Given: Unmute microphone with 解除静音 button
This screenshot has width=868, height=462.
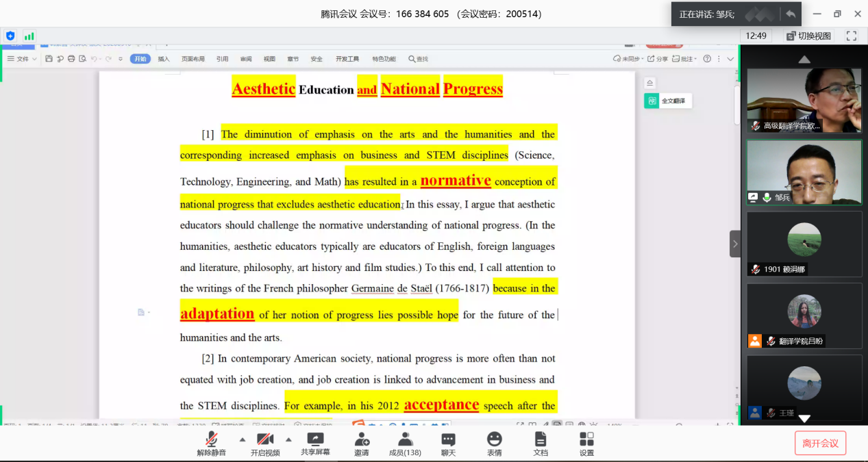Looking at the screenshot, I should 211,443.
